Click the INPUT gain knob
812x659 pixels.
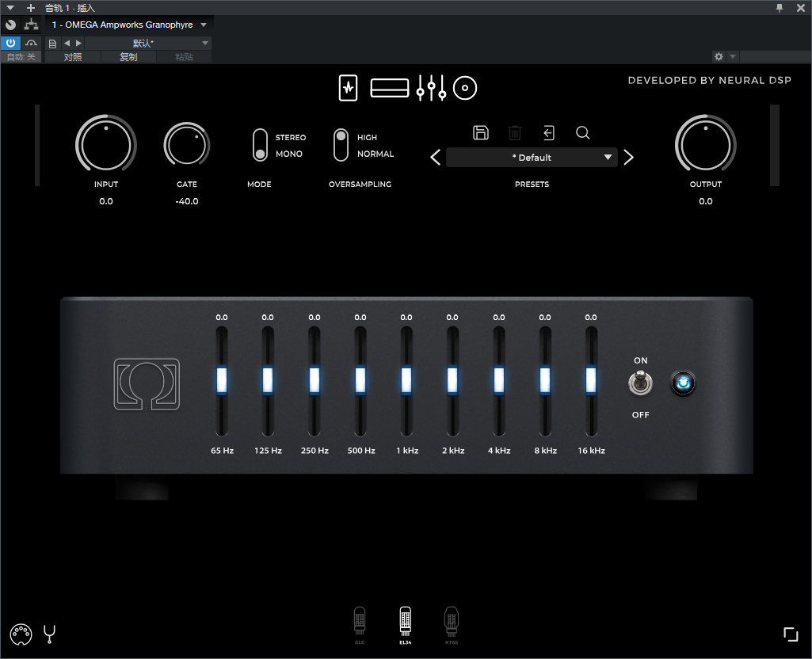(106, 144)
